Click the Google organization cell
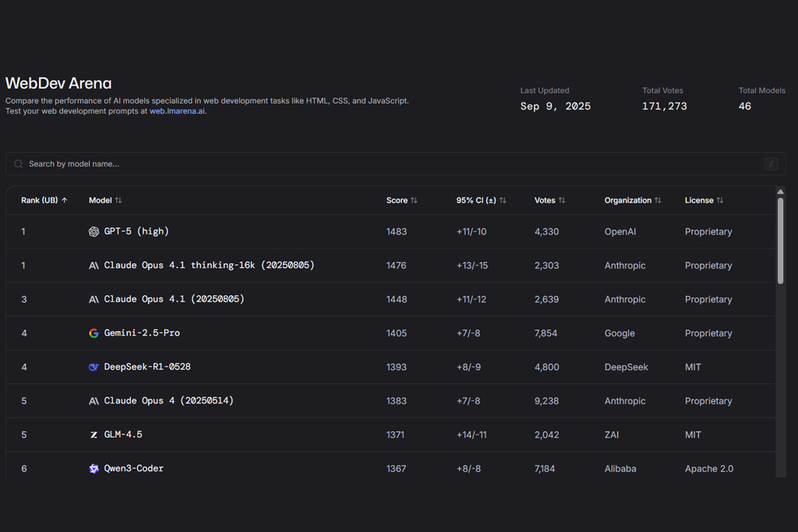Image resolution: width=798 pixels, height=532 pixels. click(x=620, y=333)
